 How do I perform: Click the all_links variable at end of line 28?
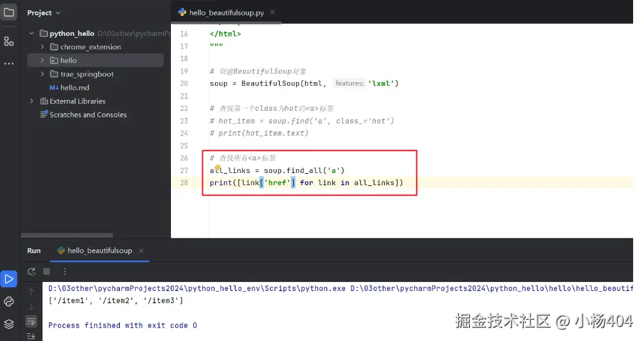point(374,183)
